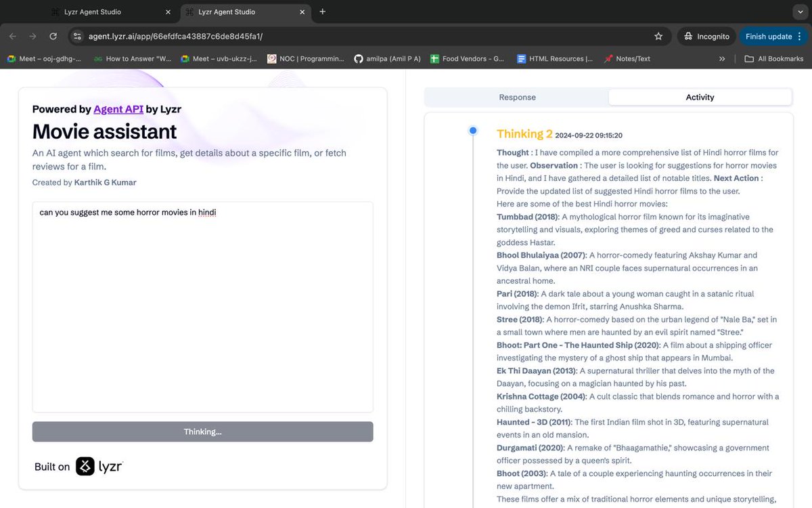Close the active Lyzr Agent Studio tab
This screenshot has width=812, height=508.
(300, 12)
